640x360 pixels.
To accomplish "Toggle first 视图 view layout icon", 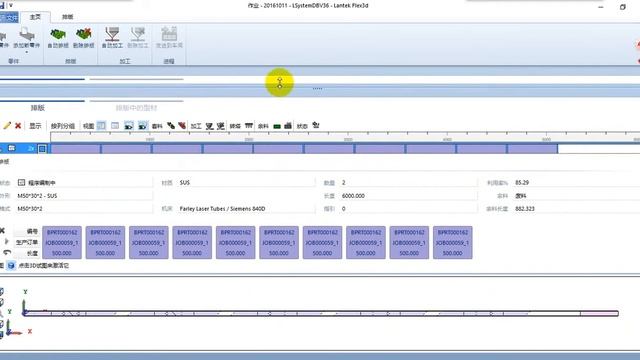I will click(x=101, y=126).
